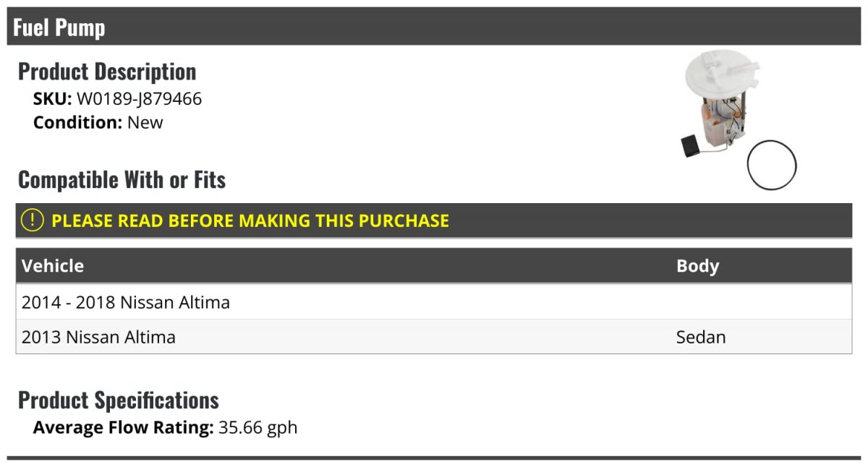This screenshot has width=868, height=467.
Task: Click the white pump top flange in image
Action: tap(723, 72)
